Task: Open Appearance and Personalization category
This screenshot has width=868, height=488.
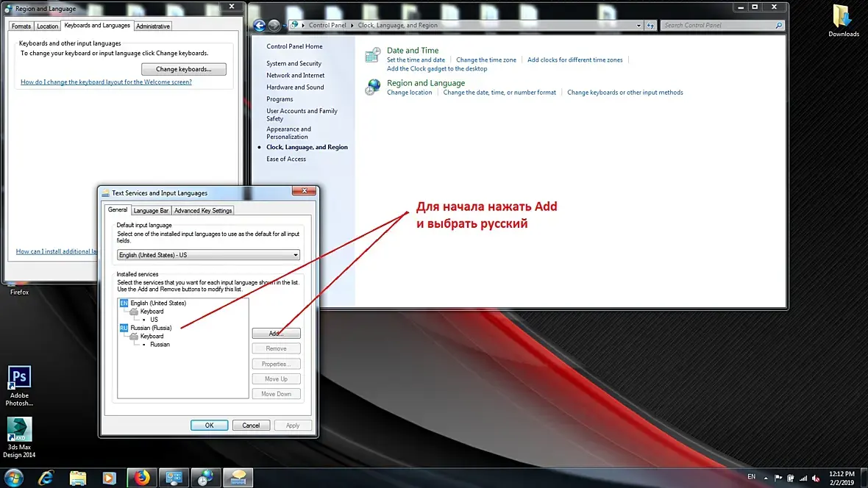Action: pyautogui.click(x=288, y=133)
